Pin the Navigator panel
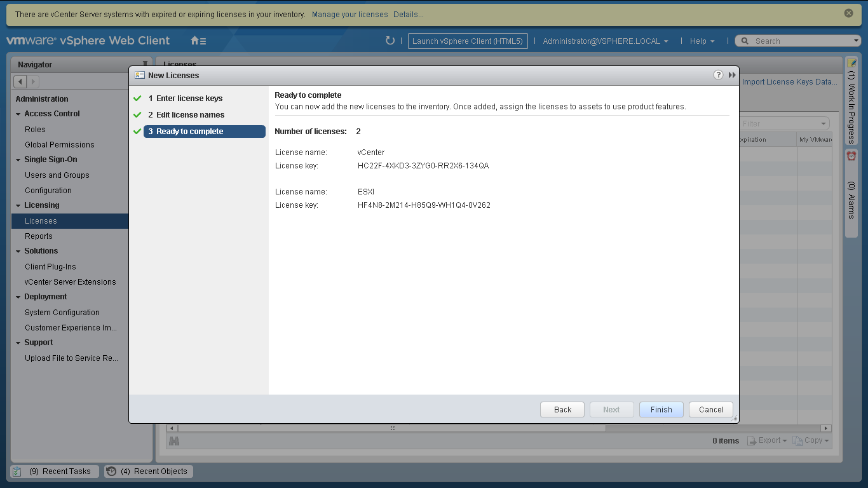 tap(145, 64)
